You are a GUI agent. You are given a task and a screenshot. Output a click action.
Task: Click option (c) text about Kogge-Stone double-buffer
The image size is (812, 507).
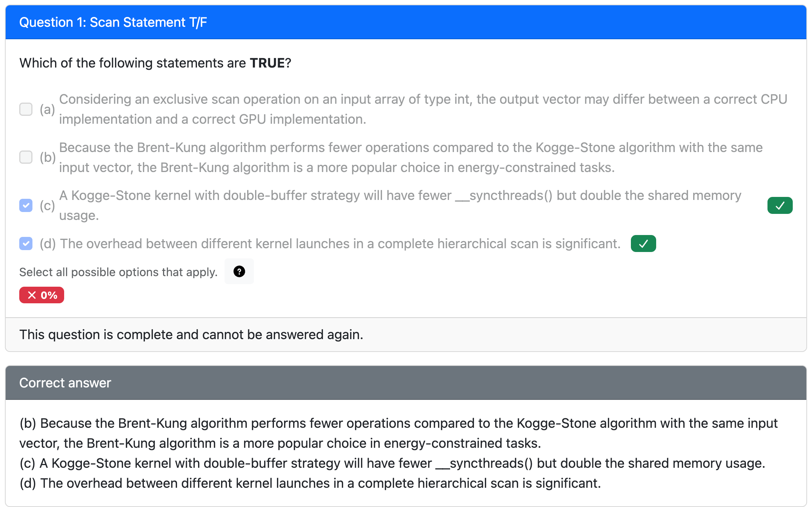(x=400, y=206)
